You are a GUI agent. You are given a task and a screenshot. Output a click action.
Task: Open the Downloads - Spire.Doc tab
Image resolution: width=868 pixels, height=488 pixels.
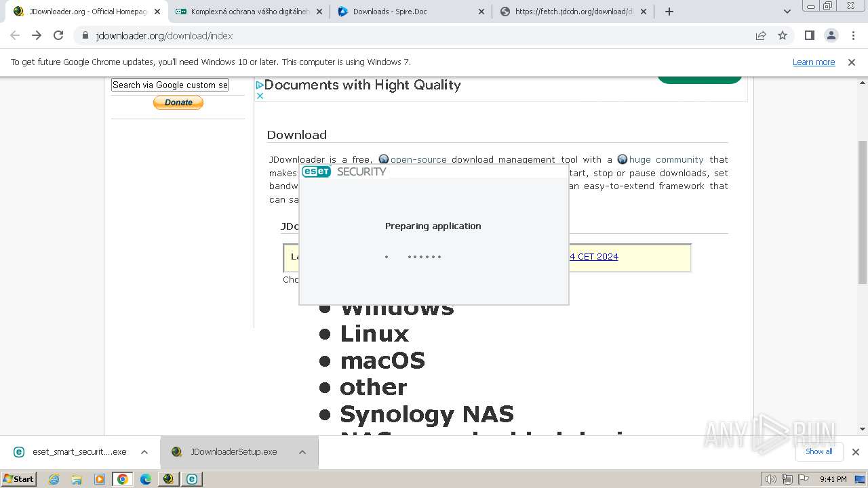410,12
